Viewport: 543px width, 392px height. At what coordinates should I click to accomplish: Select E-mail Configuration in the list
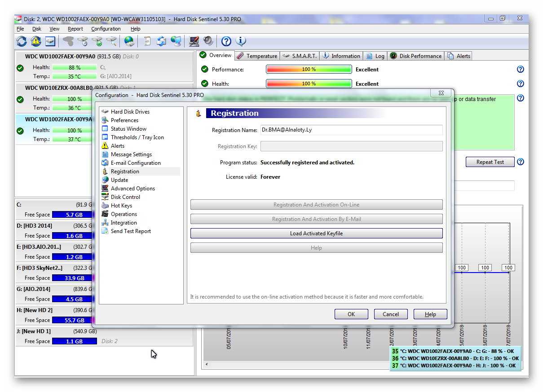[x=136, y=163]
